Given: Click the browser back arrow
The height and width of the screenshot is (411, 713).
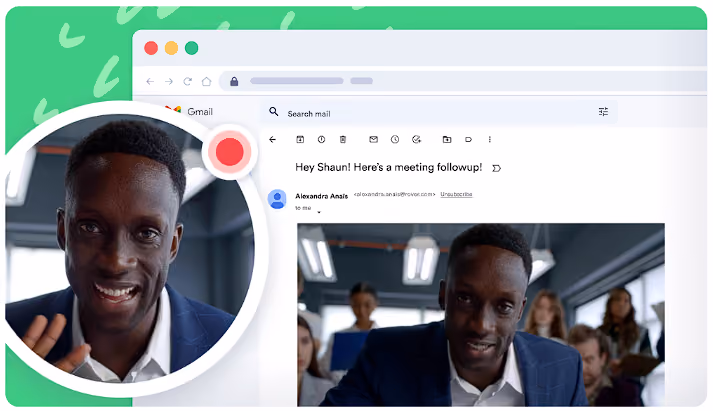Looking at the screenshot, I should tap(150, 81).
